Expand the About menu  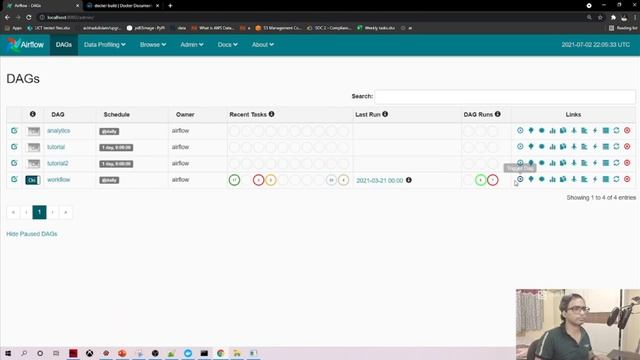click(262, 44)
